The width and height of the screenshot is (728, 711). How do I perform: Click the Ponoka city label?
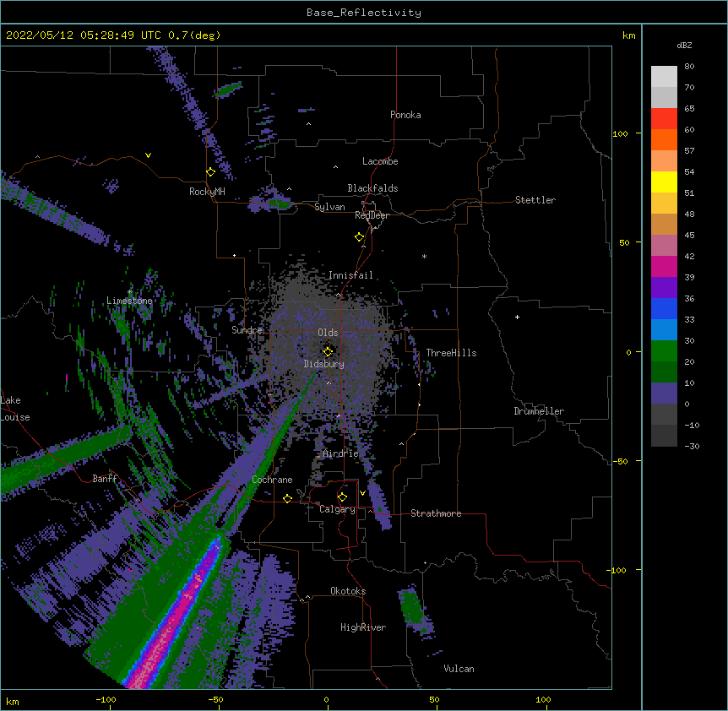(405, 115)
